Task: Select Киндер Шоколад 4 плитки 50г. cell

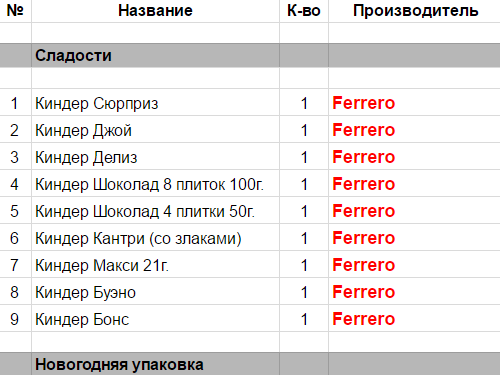Action: point(155,210)
